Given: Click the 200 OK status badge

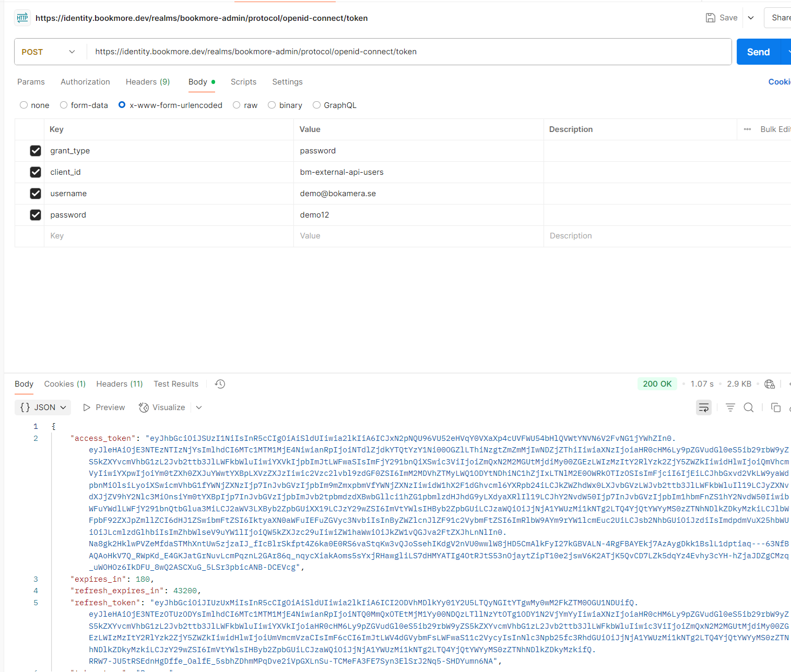Looking at the screenshot, I should click(x=657, y=384).
